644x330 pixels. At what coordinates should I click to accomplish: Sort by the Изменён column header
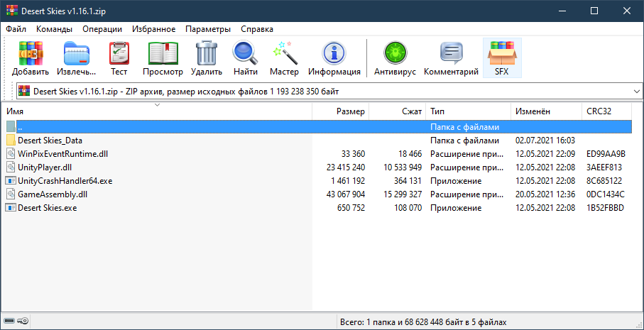[533, 112]
